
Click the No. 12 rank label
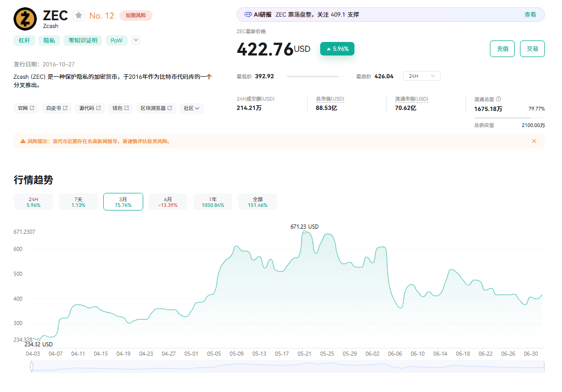click(x=101, y=16)
